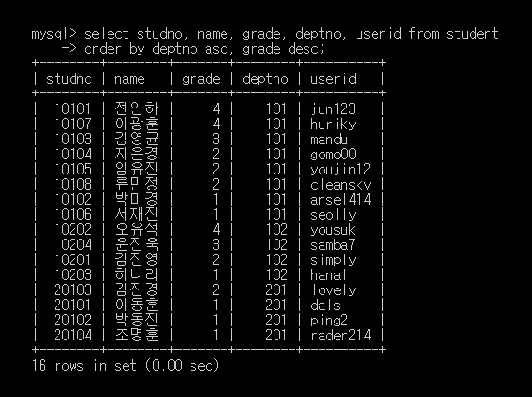The image size is (532, 397).
Task: Select the studno value 10106
Action: click(73, 214)
